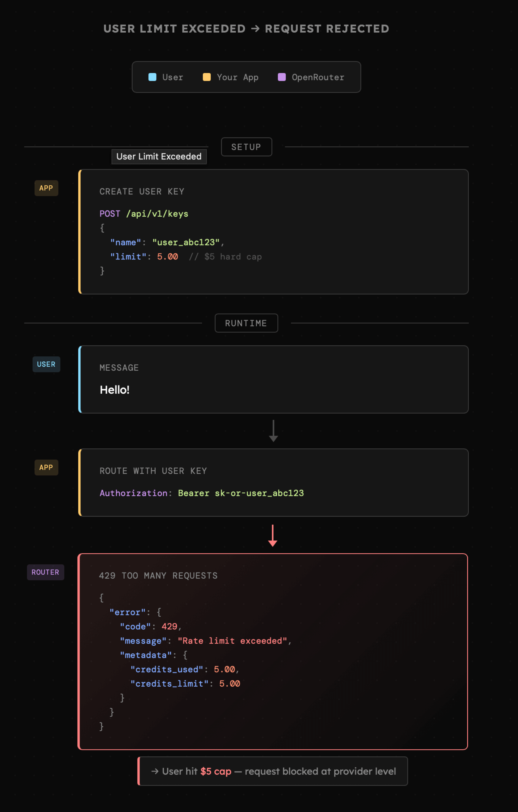Image resolution: width=518 pixels, height=812 pixels.
Task: Click the yellow Your App legend swatch
Action: click(207, 77)
